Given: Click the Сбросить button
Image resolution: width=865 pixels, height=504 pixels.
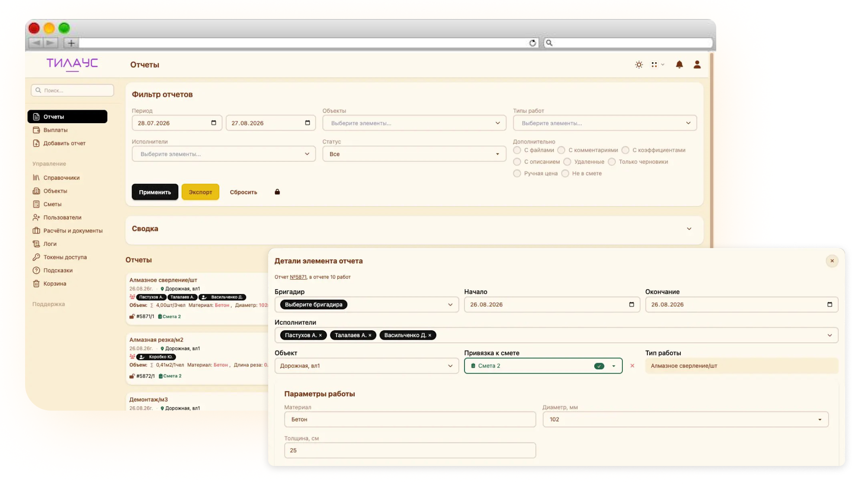Looking at the screenshot, I should coord(243,192).
